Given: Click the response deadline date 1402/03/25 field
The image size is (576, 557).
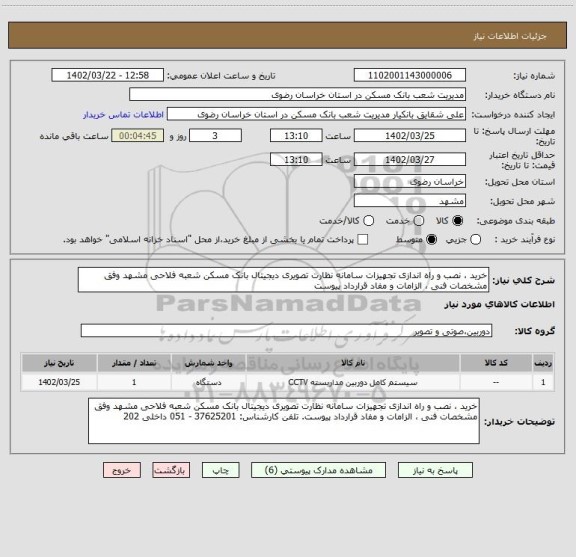Looking at the screenshot, I should pos(410,136).
